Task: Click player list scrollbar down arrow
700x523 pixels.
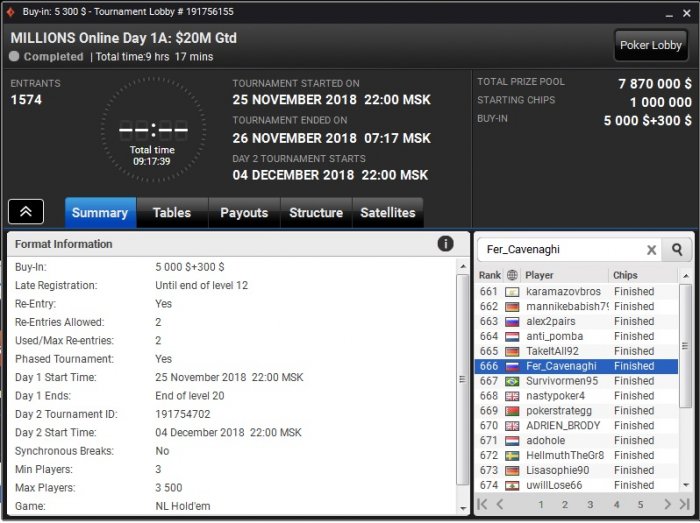Action: (x=686, y=486)
